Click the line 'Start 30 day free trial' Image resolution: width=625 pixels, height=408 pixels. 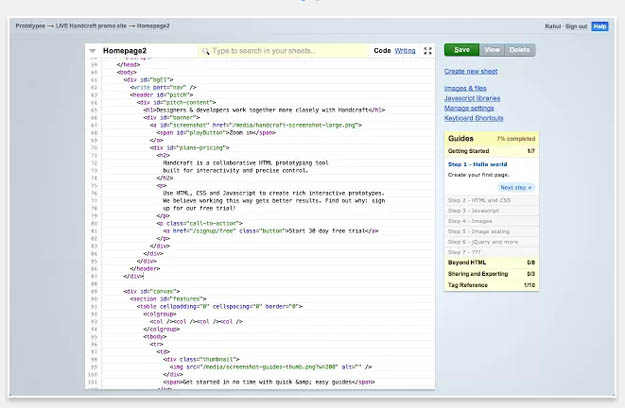click(x=270, y=231)
